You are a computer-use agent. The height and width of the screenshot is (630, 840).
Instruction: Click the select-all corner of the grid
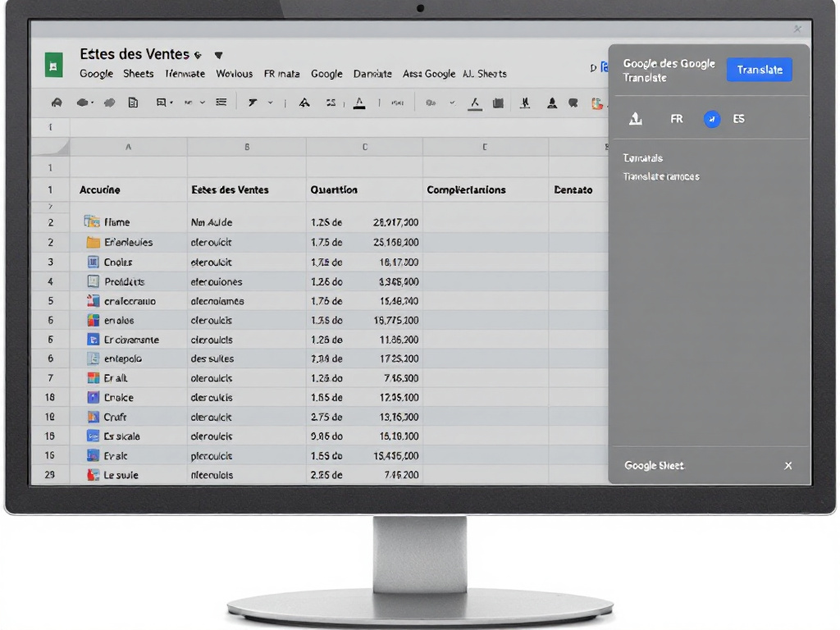[x=50, y=147]
